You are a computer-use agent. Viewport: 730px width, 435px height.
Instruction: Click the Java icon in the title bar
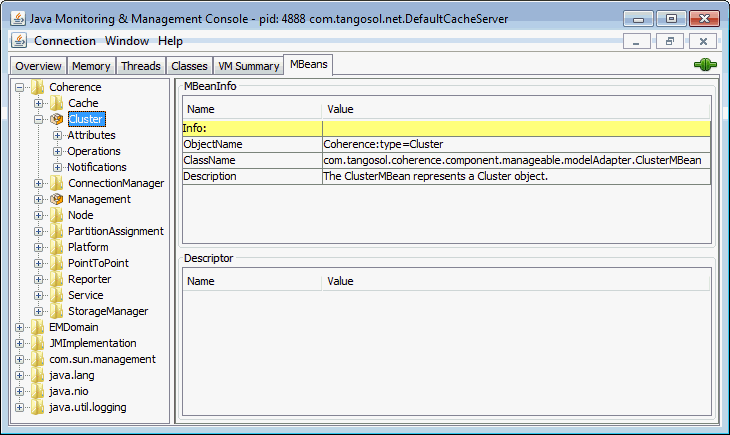point(18,19)
